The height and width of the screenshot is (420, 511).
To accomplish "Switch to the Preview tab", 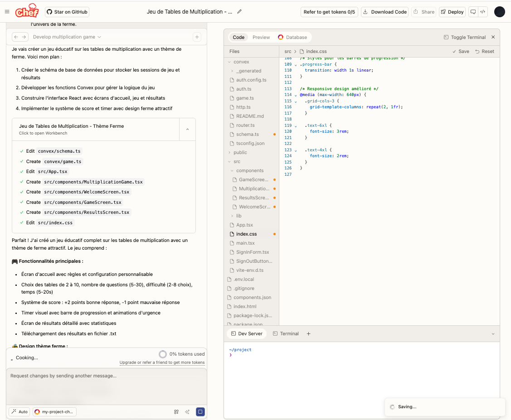I will pyautogui.click(x=261, y=37).
